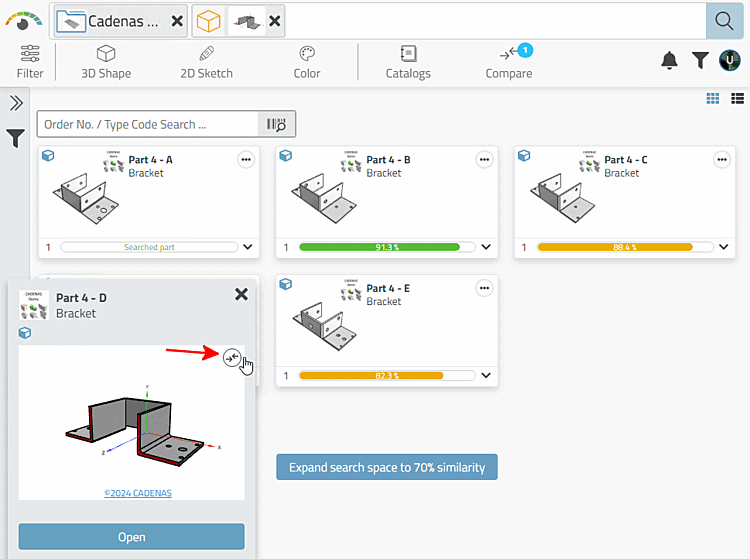Click the Part 4 - C title text

tap(626, 160)
